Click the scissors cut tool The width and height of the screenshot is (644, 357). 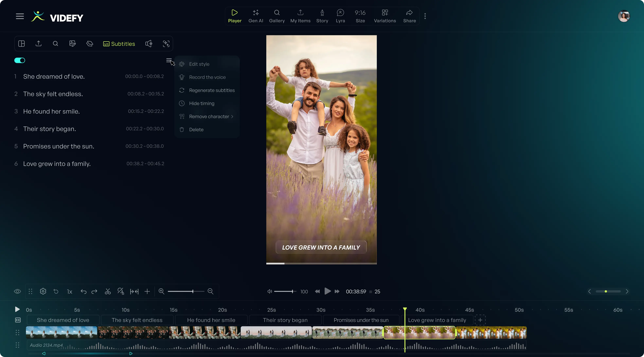pos(108,291)
